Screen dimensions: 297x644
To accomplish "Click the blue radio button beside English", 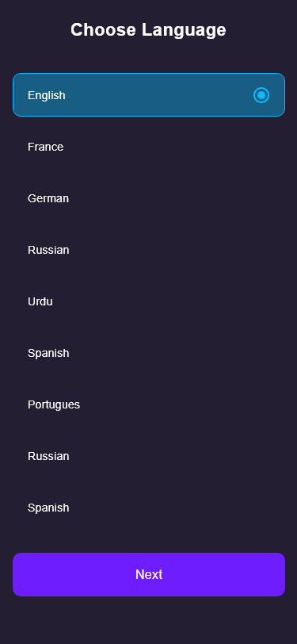I will [x=261, y=95].
